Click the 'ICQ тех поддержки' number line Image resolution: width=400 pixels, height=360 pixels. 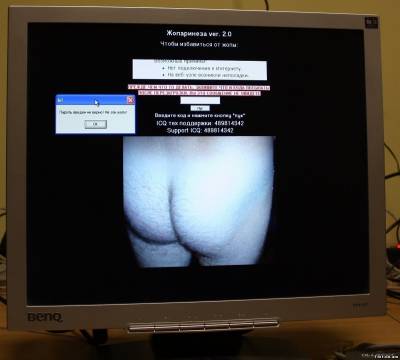click(200, 123)
